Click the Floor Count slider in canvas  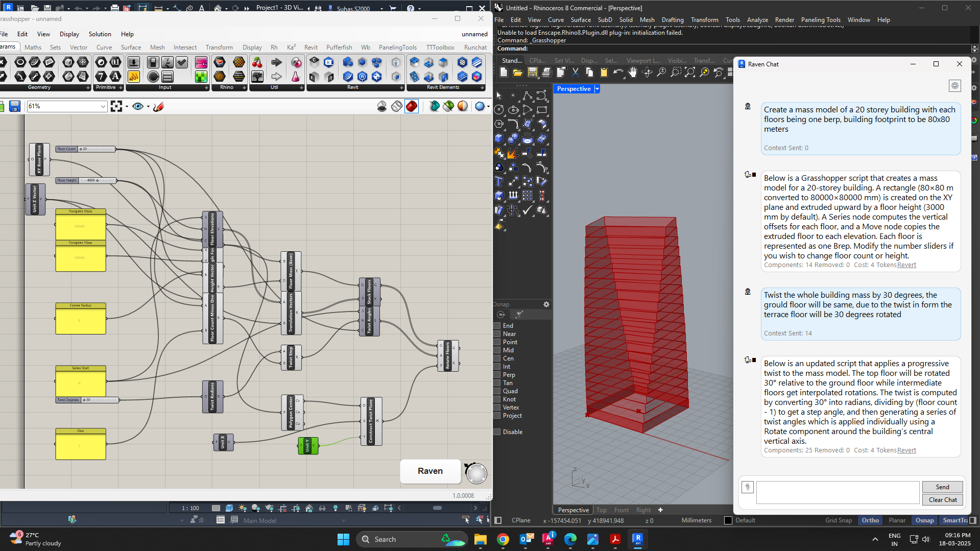(96, 149)
